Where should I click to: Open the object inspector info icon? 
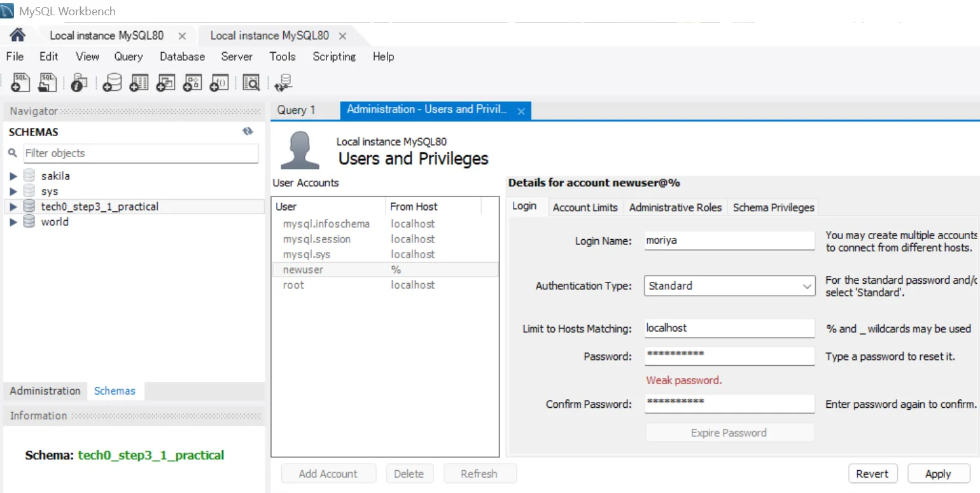[x=78, y=82]
